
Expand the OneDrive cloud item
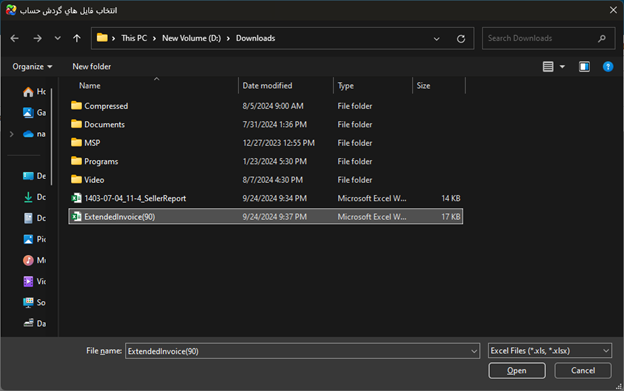[x=12, y=134]
